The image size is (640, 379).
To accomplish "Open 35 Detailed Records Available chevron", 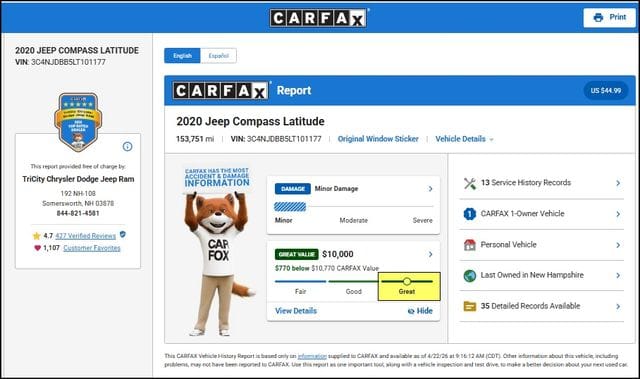I will click(x=618, y=306).
